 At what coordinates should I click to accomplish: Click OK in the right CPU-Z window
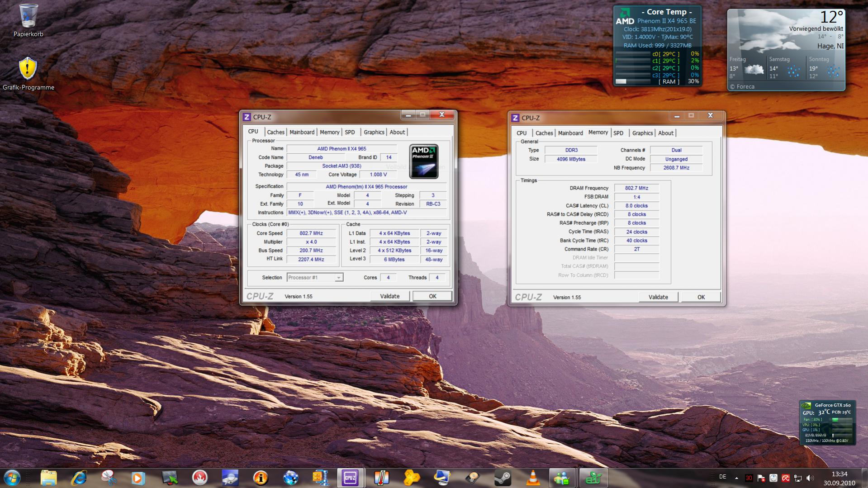(701, 297)
